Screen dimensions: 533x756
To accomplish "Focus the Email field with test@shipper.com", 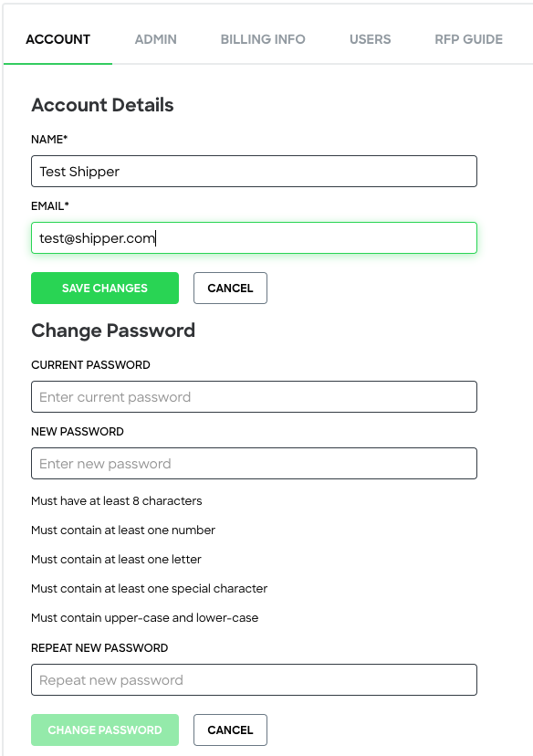I will [254, 237].
